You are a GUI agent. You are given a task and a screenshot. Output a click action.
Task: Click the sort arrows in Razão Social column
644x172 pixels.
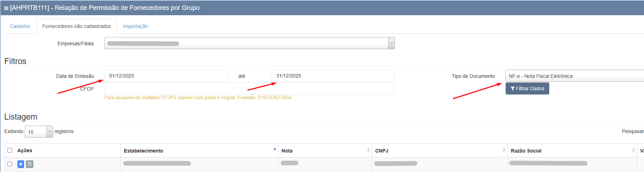tap(633, 150)
